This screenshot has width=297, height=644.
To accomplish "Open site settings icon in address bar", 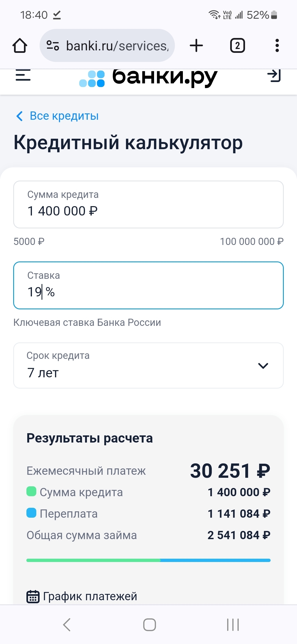I will [x=53, y=45].
